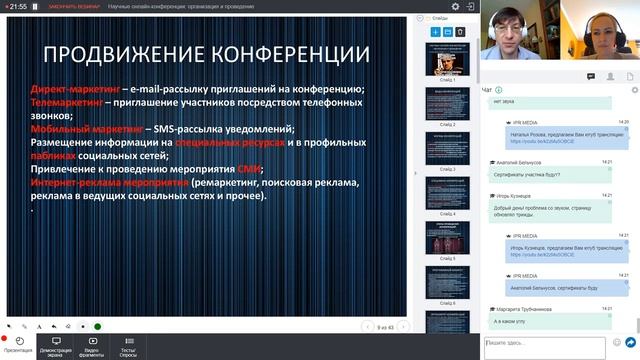
Task: Select the Слайд 6 thumbnail
Action: point(447,282)
